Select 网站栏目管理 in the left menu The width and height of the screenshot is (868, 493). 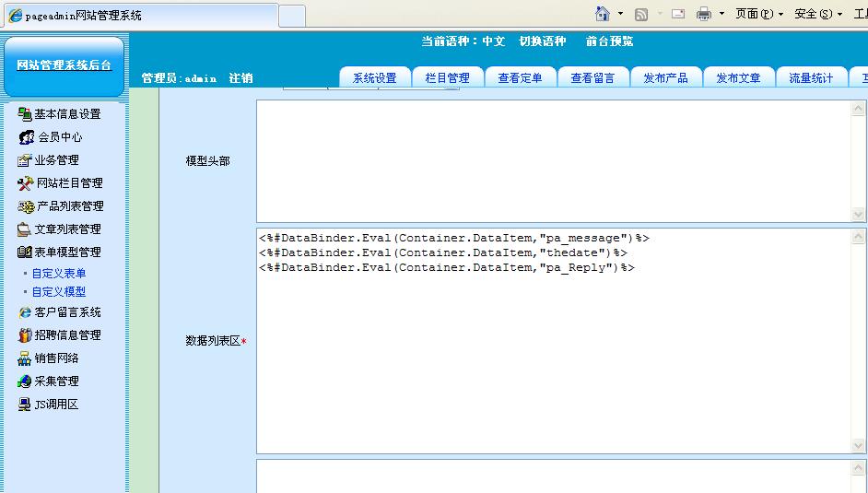(x=68, y=183)
